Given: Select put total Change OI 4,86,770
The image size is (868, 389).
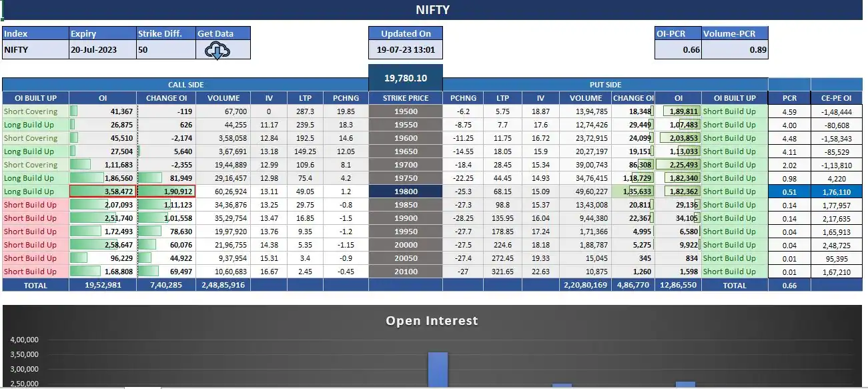Looking at the screenshot, I should coord(632,285).
